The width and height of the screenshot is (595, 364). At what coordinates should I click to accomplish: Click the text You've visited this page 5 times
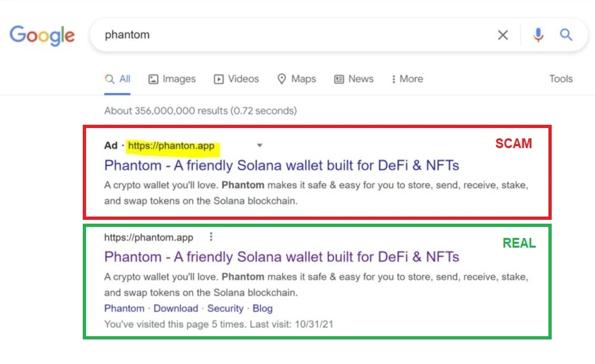(x=175, y=324)
